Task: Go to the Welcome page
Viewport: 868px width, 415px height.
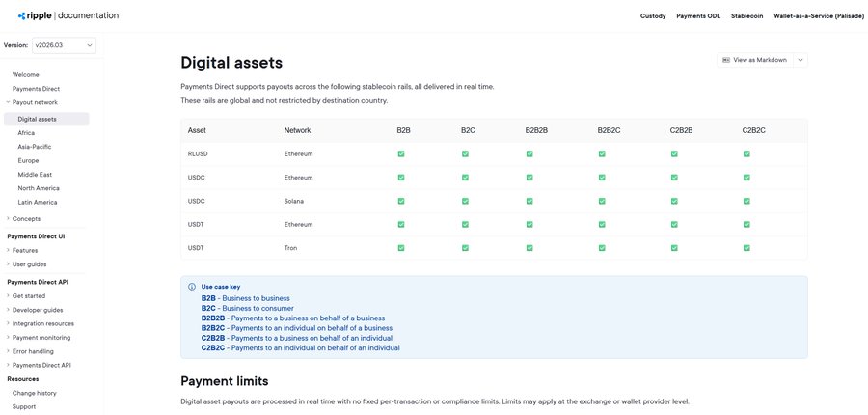Action: coord(25,75)
